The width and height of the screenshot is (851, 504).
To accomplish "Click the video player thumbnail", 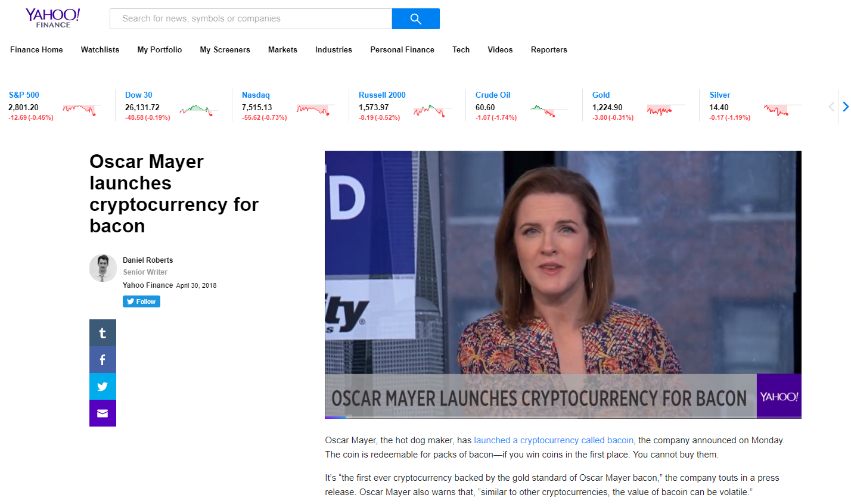I will [563, 280].
